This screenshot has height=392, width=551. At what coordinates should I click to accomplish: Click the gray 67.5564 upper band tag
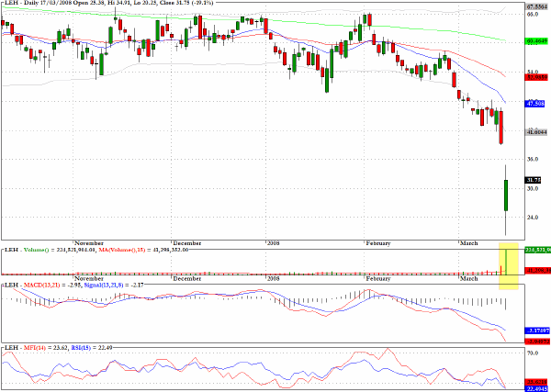(x=536, y=6)
